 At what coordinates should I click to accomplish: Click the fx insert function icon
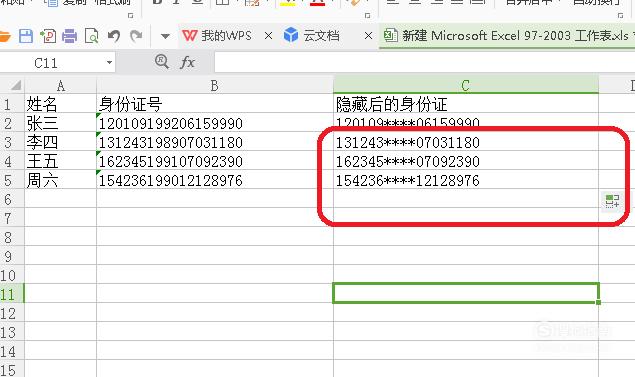[188, 62]
